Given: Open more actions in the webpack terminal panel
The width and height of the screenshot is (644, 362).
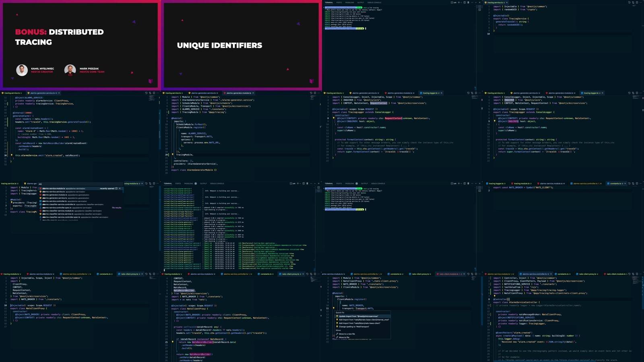Looking at the screenshot, I should [311, 183].
